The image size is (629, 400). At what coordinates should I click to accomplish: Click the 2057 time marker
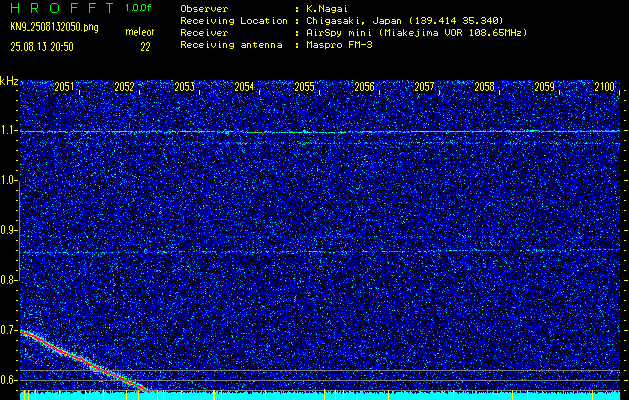pyautogui.click(x=424, y=87)
